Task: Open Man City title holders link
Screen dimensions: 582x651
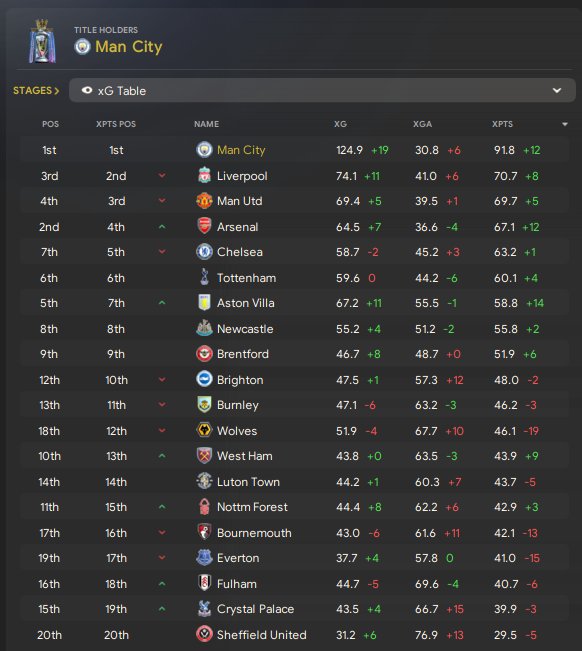Action: click(129, 47)
